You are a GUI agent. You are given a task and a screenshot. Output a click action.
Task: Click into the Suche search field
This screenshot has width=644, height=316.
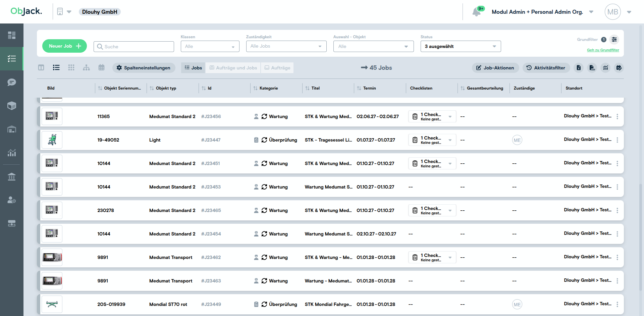coord(134,47)
